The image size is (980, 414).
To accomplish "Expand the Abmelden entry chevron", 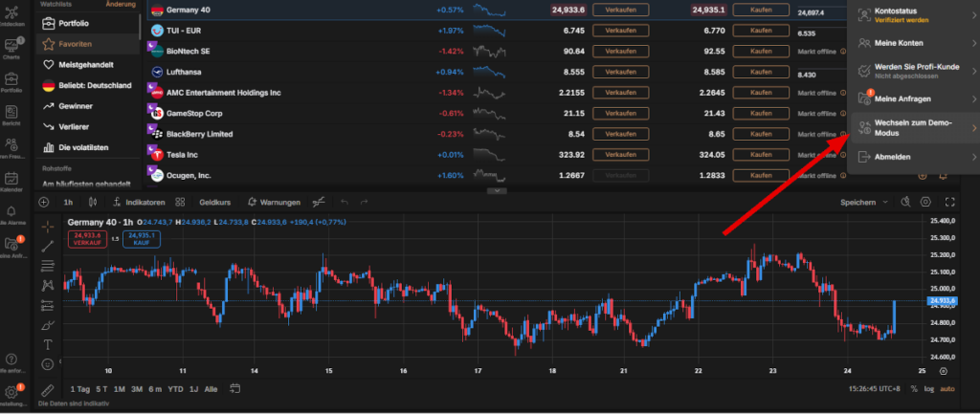I will point(974,157).
